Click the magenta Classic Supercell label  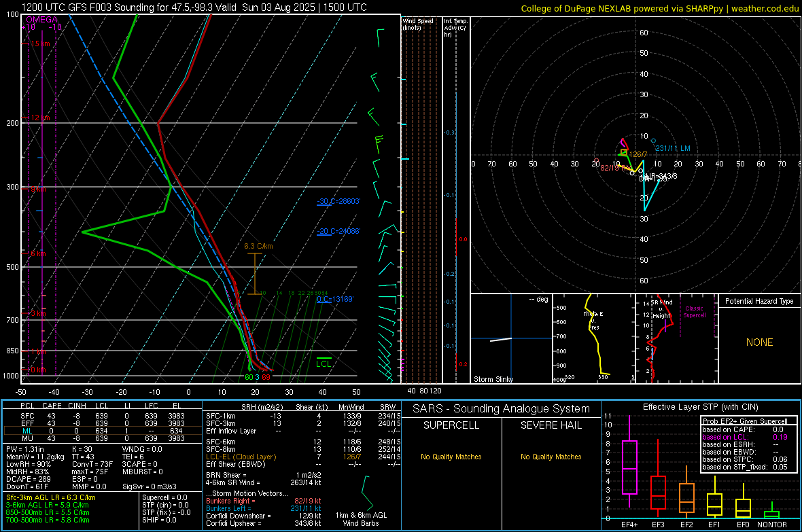tap(695, 312)
